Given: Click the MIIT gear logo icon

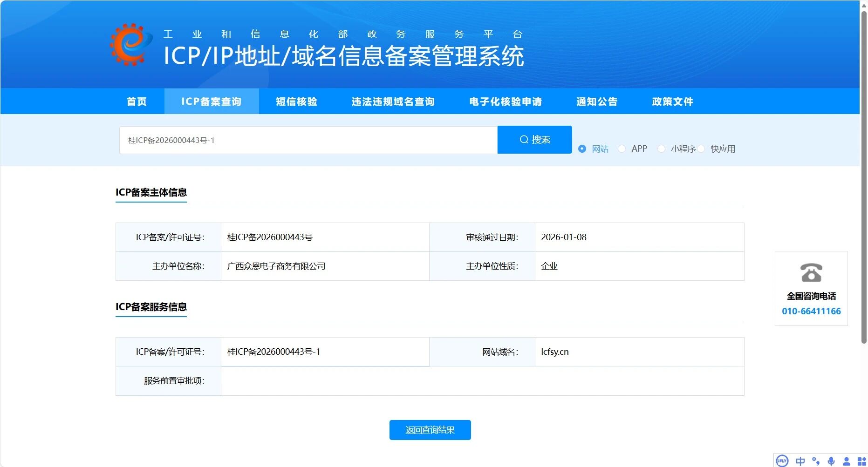Looking at the screenshot, I should 131,44.
